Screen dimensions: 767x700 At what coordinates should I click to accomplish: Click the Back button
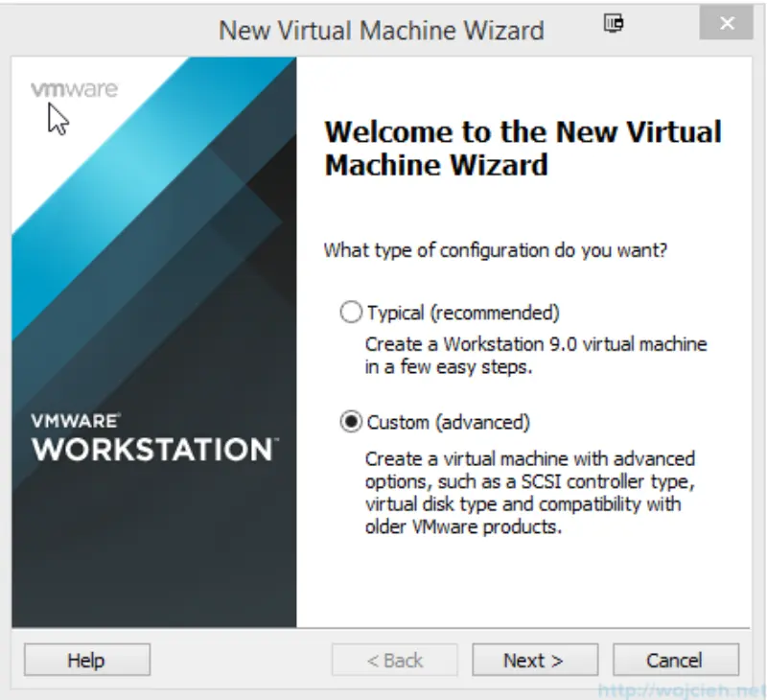coord(394,660)
